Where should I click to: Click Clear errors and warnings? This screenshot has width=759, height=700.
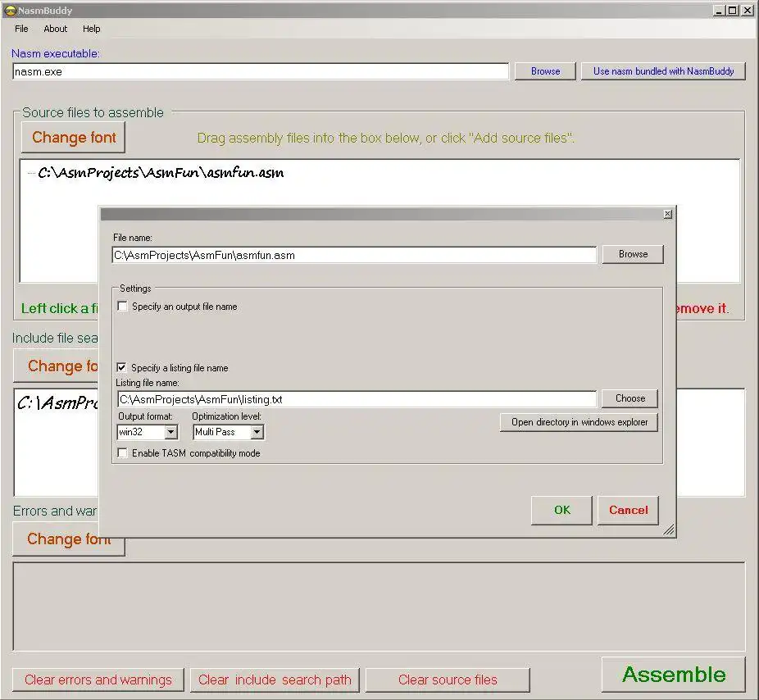click(x=98, y=680)
